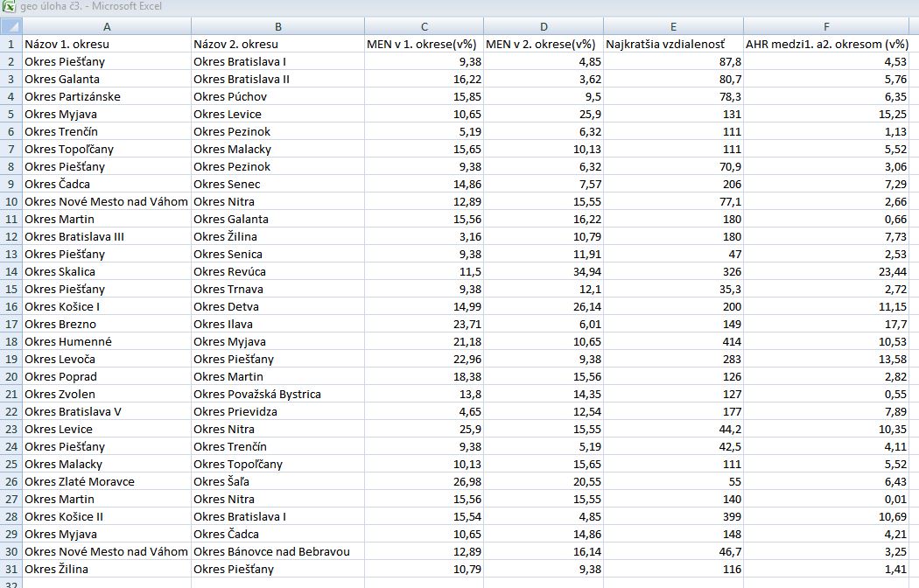This screenshot has height=588, width=919.
Task: Select the cell with value 34,94
Action: [x=544, y=272]
